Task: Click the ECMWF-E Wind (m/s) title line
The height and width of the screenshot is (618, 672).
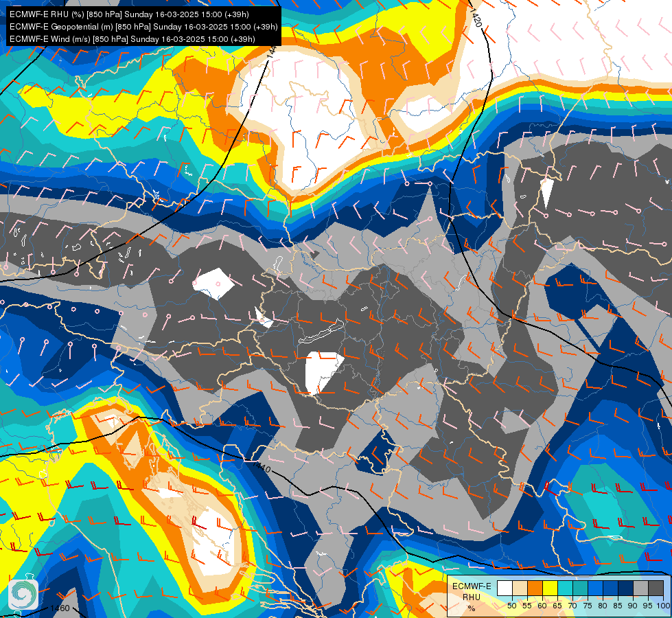Action: pos(132,39)
